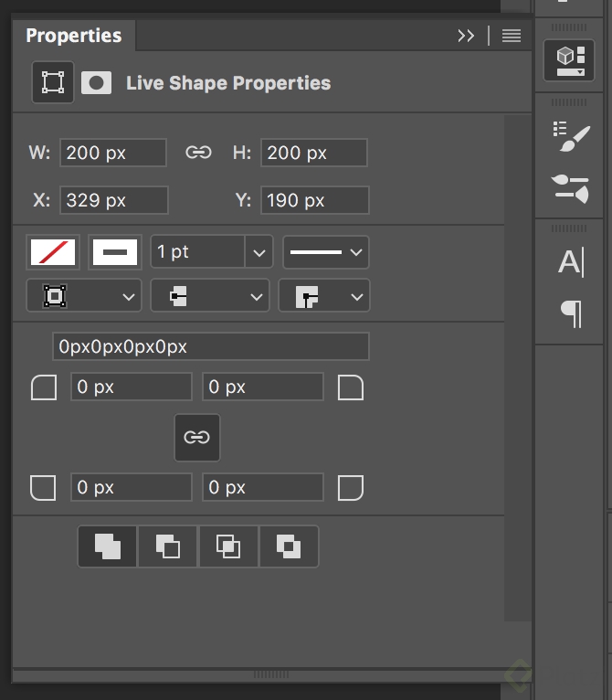Select Intersect Shape Areas path operation
Screen dimensions: 612x700
228,546
